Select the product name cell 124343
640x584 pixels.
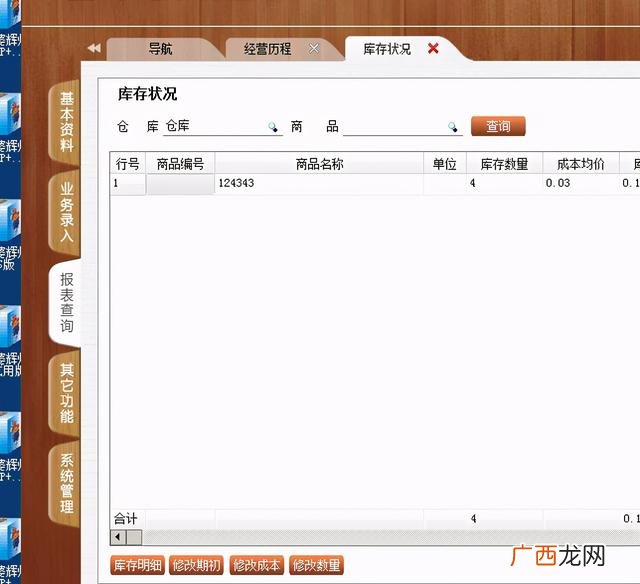tap(319, 183)
